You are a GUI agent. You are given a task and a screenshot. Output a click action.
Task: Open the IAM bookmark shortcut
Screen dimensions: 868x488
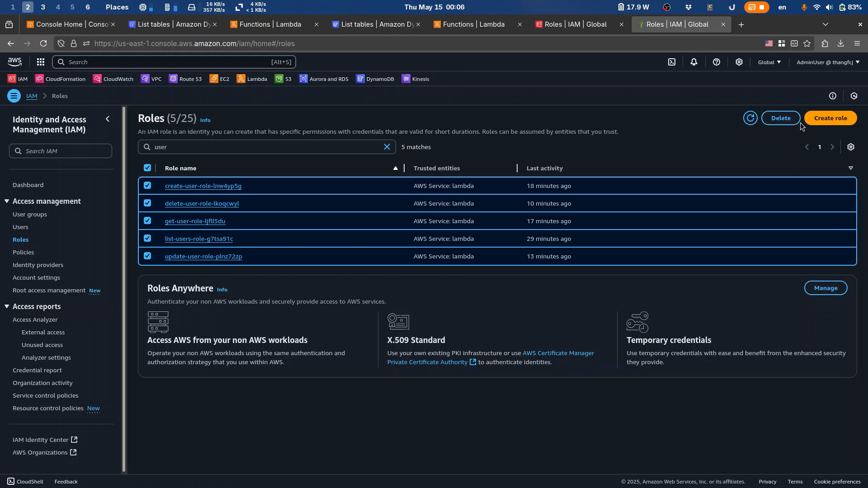pos(18,79)
